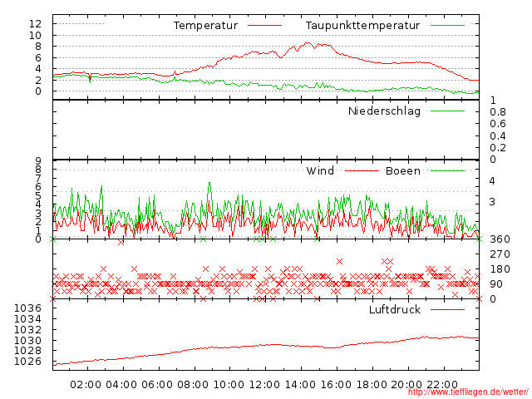Click the 10:00 time axis label
532x399 pixels.
tap(229, 385)
